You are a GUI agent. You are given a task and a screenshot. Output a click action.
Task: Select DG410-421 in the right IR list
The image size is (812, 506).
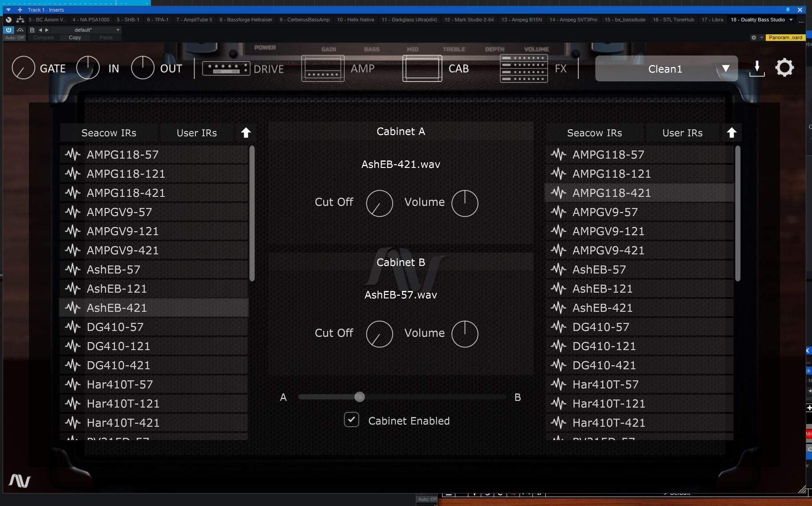(x=639, y=365)
